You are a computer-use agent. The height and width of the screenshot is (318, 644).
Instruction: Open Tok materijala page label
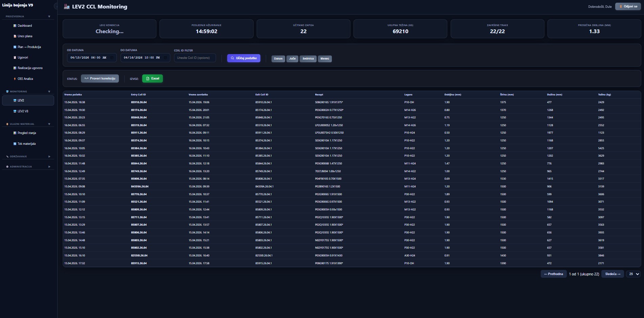click(27, 144)
